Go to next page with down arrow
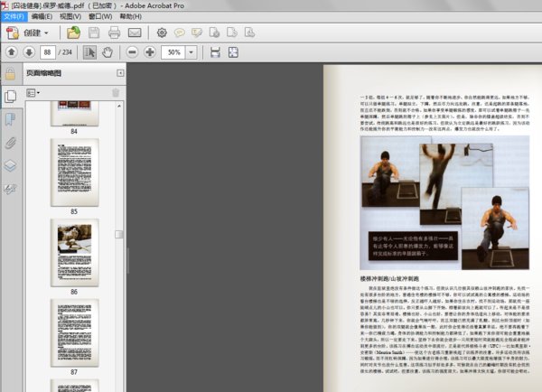This screenshot has height=392, width=542. 28,53
